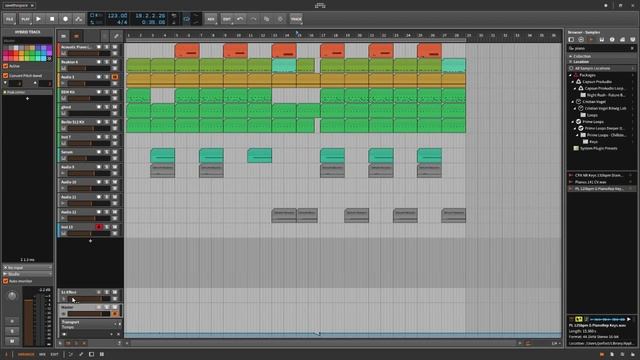Switch to MIX view in footer
Screen dimensions: 640x360
click(42, 355)
